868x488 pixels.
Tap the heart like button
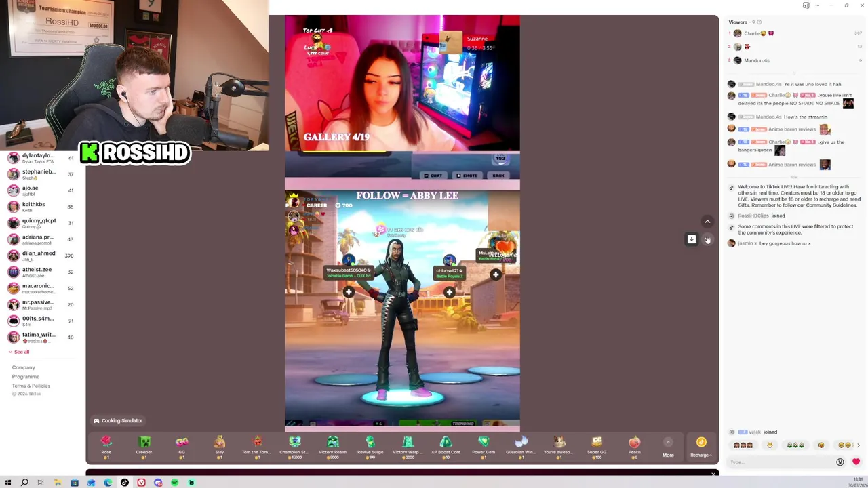856,462
